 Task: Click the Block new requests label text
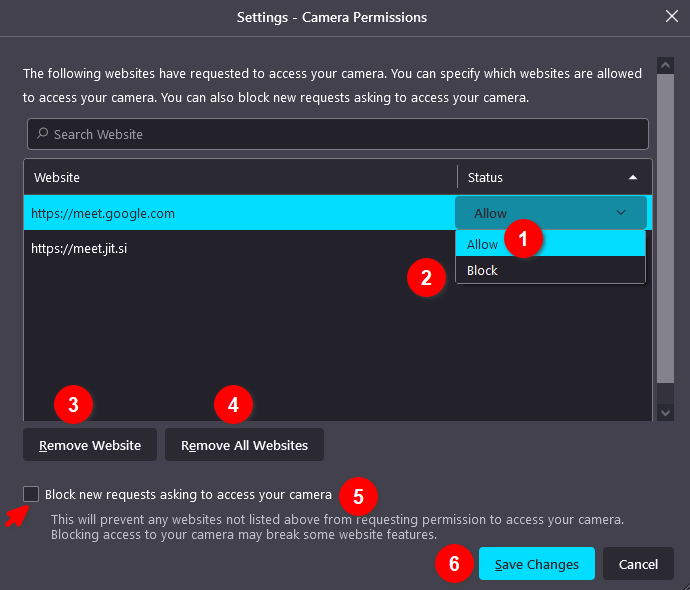click(188, 495)
